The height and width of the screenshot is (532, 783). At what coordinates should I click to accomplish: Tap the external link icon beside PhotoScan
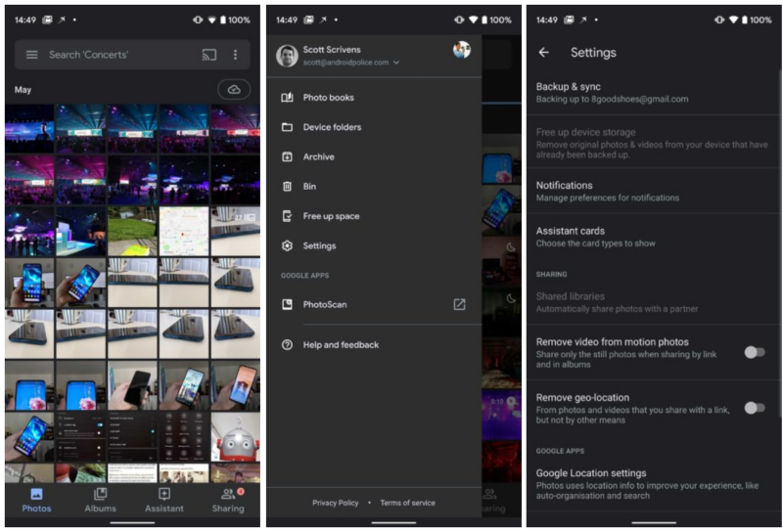tap(459, 304)
